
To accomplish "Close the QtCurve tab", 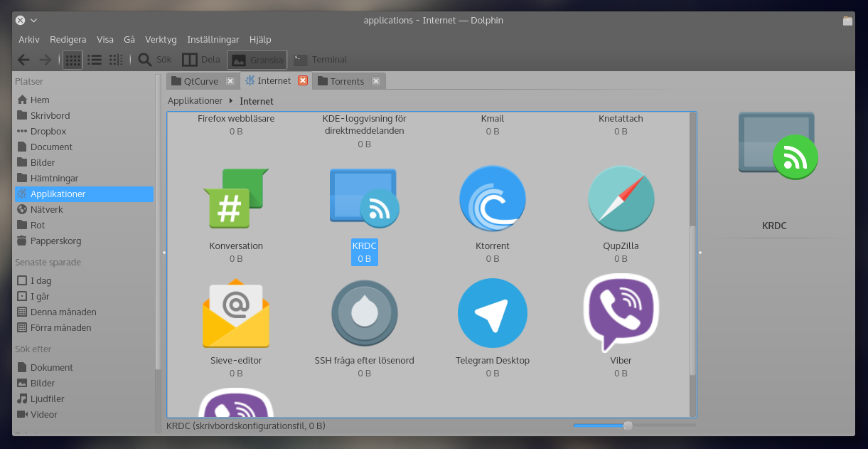I will pyautogui.click(x=230, y=81).
